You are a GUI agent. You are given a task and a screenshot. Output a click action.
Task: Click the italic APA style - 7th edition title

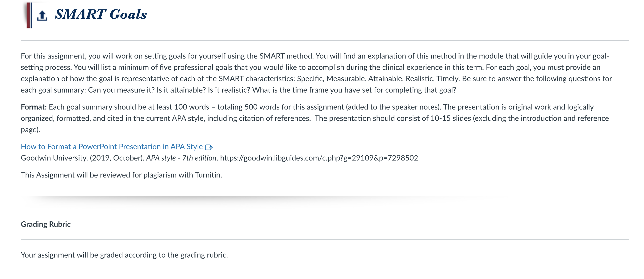pyautogui.click(x=181, y=158)
